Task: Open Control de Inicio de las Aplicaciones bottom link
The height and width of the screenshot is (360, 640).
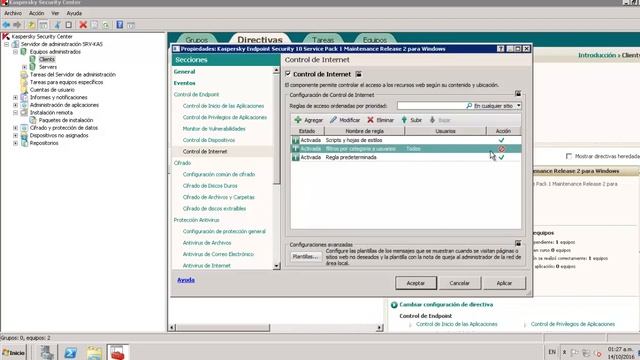Action: tap(457, 324)
